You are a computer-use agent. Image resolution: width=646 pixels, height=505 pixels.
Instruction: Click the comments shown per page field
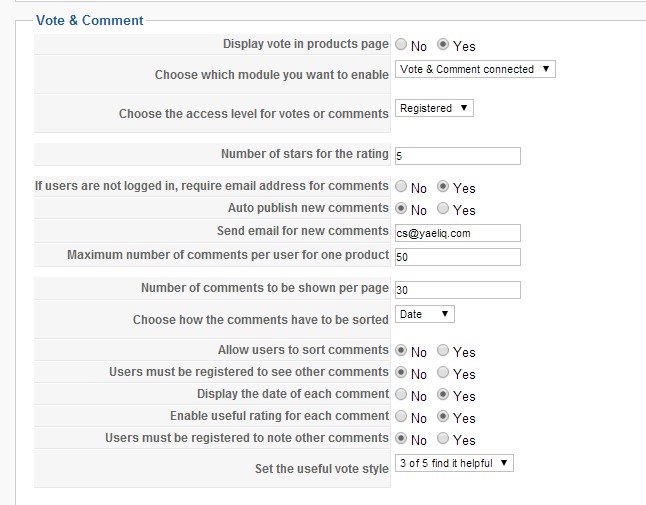(458, 290)
